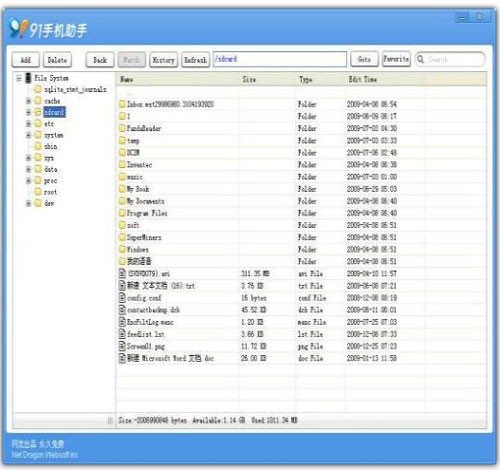Viewport: 500px width, 470px height.
Task: Click the PandaReader folder icon
Action: tap(122, 128)
